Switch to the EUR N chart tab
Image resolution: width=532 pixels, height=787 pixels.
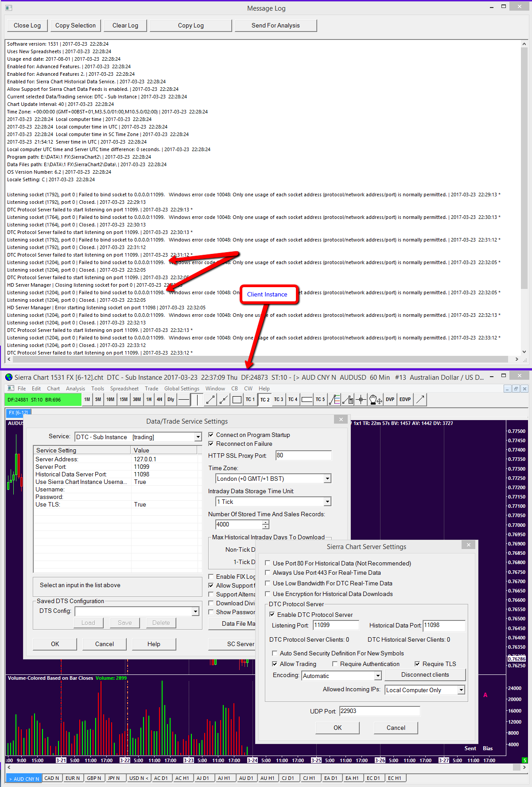[73, 778]
